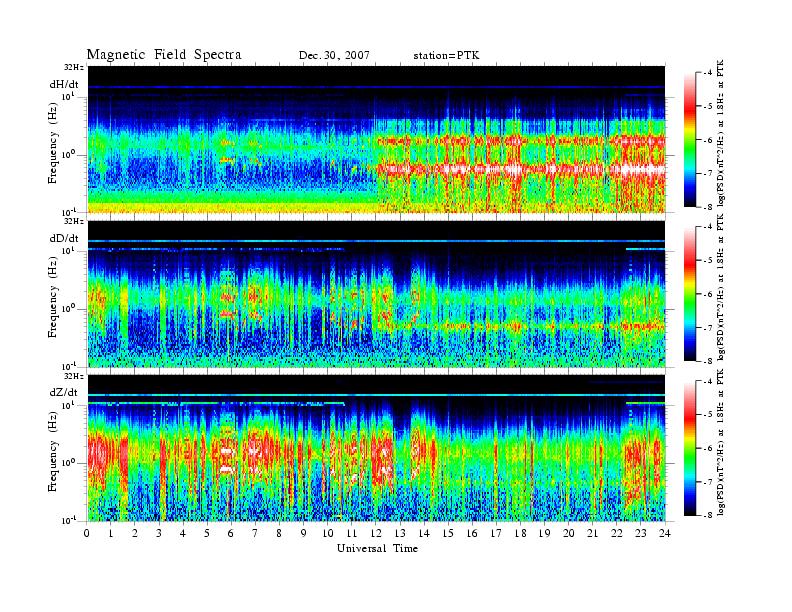Click hour 24 on the time axis
The image size is (792, 612).
click(x=665, y=533)
